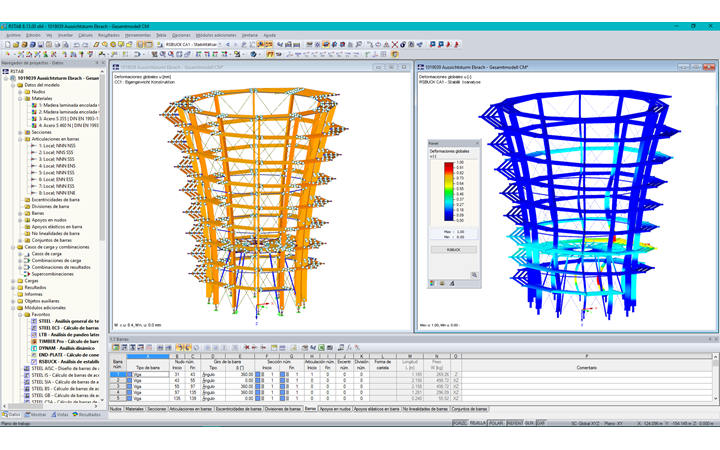
Task: Open the RSBUCK CA1 load case dropdown
Action: pos(219,45)
